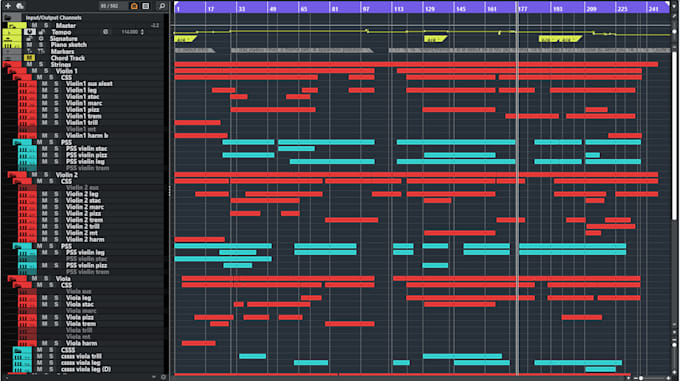Select disabled PSS violin trem under Violin 1
Screen dimensions: 680x381
point(87,168)
